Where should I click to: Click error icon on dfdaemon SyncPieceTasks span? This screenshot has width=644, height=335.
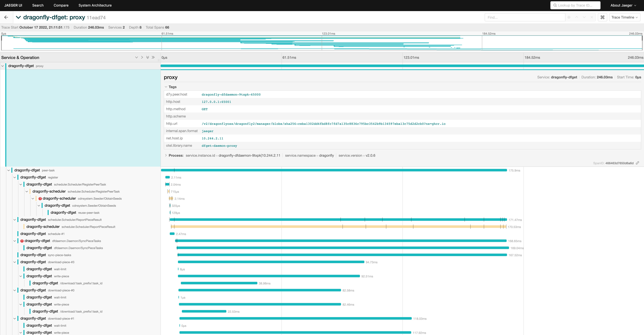[22, 241]
